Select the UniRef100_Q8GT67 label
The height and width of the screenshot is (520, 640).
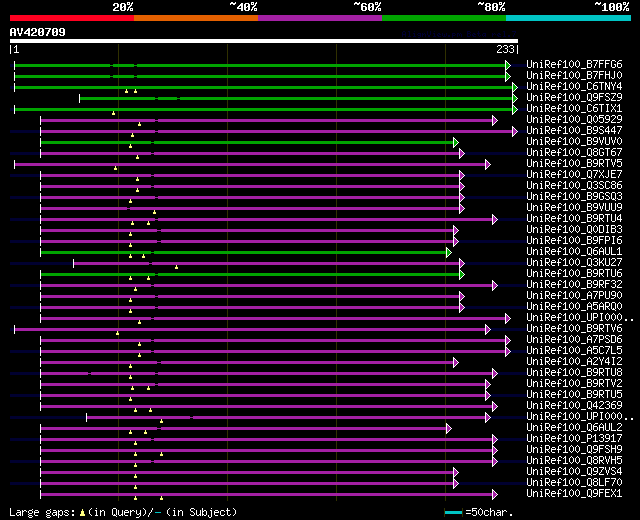coord(574,153)
